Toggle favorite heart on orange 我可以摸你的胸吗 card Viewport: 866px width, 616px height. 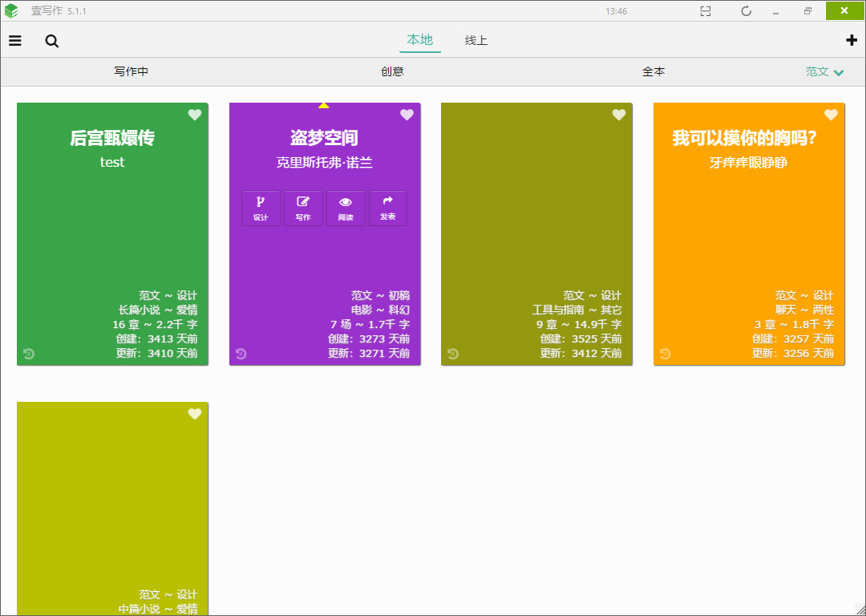(831, 115)
